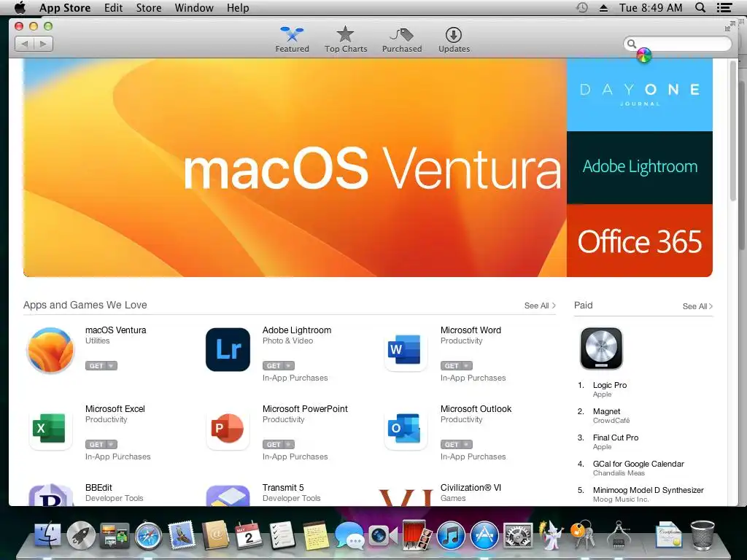This screenshot has width=747, height=560.
Task: Open the Trash in the Dock
Action: pyautogui.click(x=703, y=535)
